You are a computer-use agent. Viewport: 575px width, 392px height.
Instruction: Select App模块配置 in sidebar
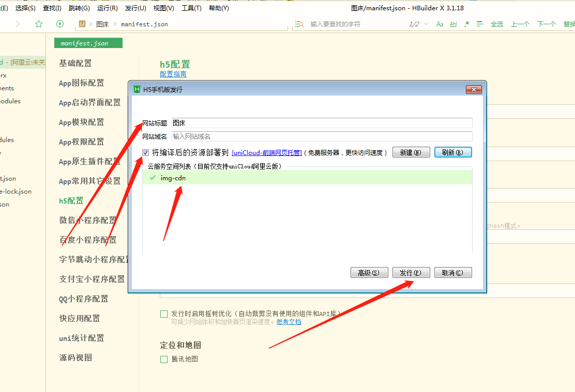pyautogui.click(x=81, y=122)
